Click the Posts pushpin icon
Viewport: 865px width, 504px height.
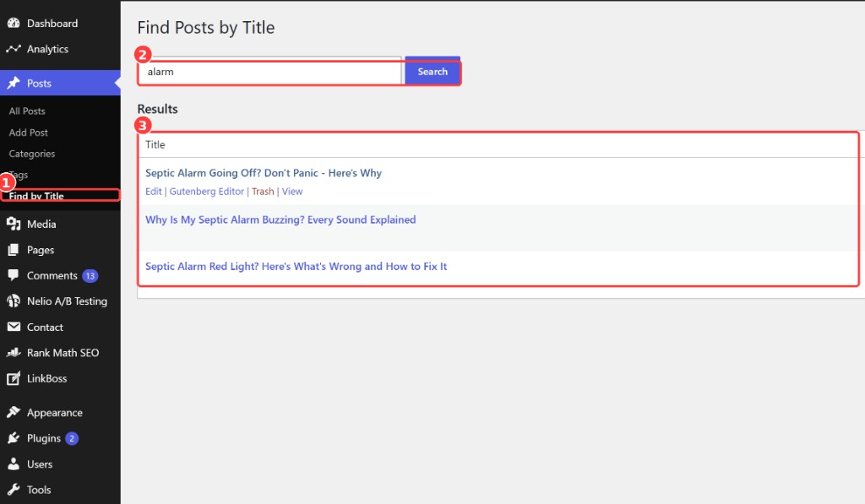(x=14, y=84)
